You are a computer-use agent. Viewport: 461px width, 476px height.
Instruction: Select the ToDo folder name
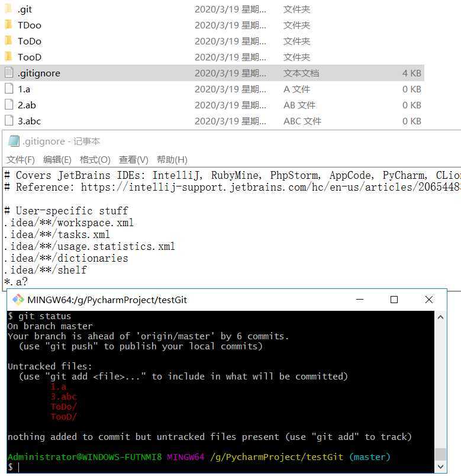(x=30, y=41)
